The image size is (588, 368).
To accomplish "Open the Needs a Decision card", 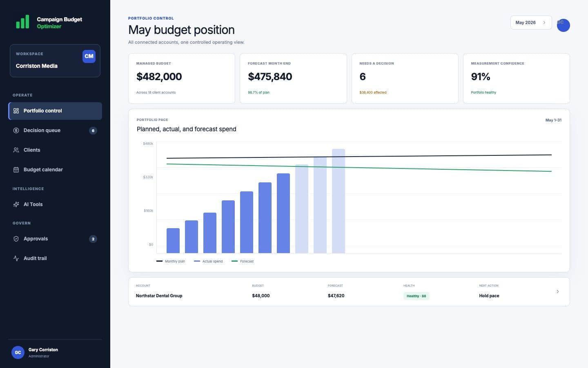I will 405,79.
